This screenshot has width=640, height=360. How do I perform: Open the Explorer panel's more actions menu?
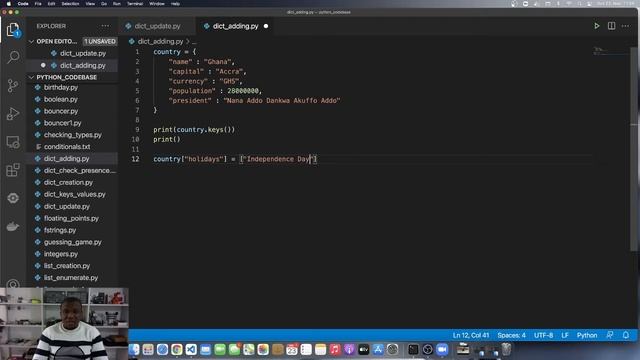pos(105,26)
